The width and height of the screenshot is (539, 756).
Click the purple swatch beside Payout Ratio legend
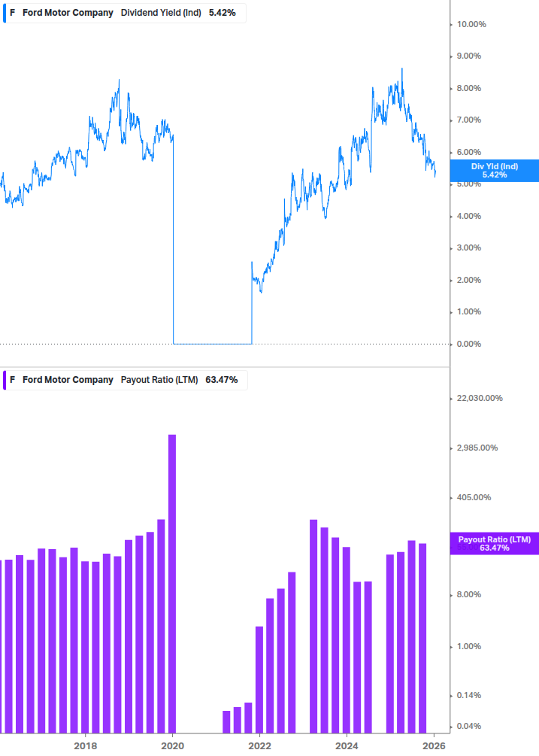pos(4,380)
